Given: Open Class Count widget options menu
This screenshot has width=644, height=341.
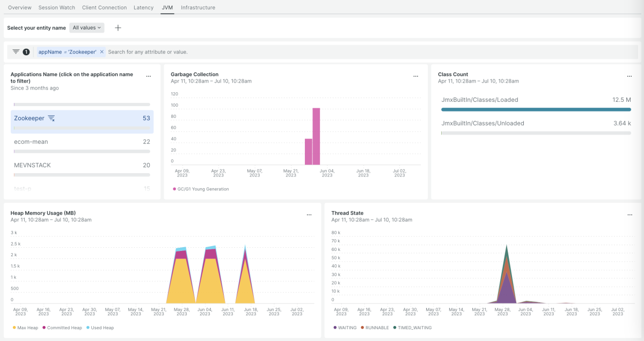Looking at the screenshot, I should 630,77.
